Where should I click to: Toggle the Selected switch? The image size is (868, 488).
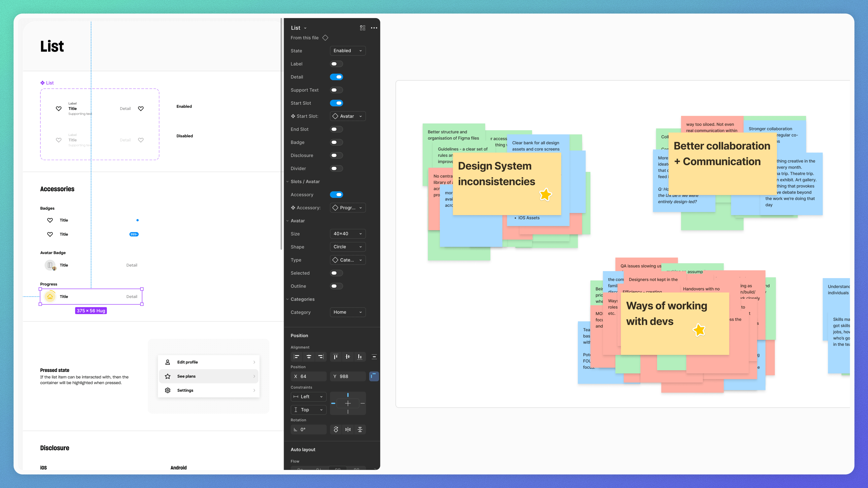point(336,273)
